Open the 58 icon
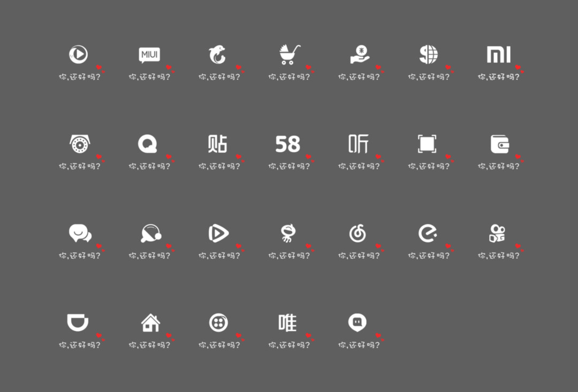The width and height of the screenshot is (578, 392). [288, 144]
